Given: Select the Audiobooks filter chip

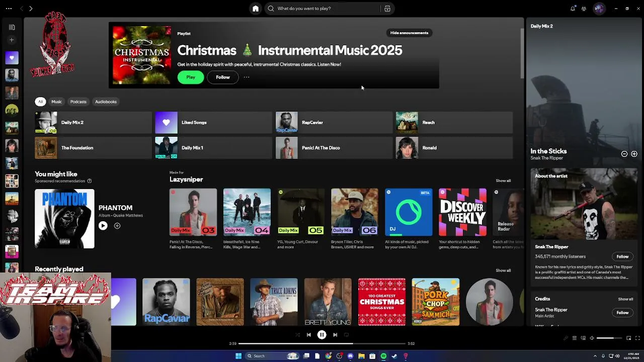Looking at the screenshot, I should [x=106, y=102].
